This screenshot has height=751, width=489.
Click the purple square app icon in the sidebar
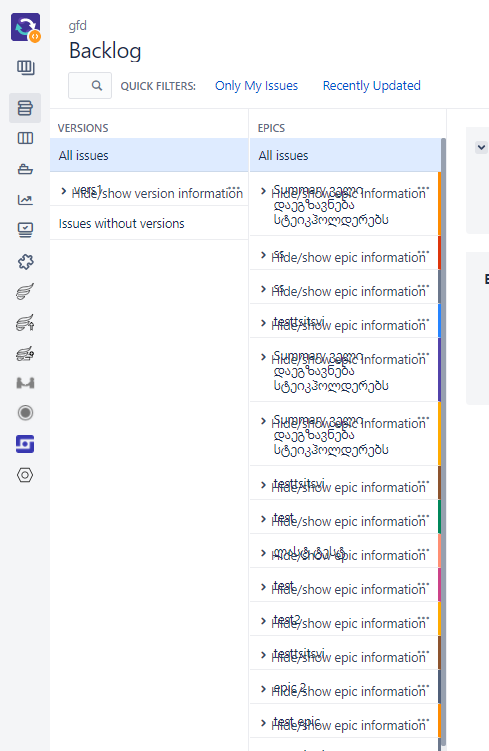(25, 444)
